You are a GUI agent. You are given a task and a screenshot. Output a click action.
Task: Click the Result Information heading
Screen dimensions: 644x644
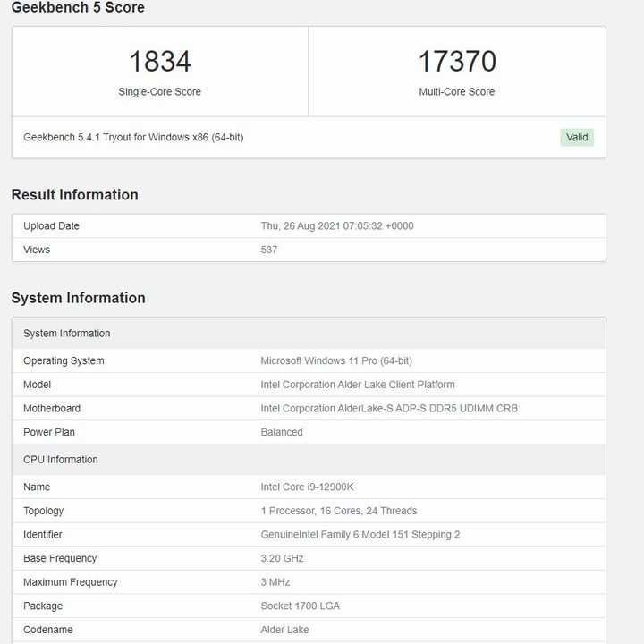[x=75, y=195]
